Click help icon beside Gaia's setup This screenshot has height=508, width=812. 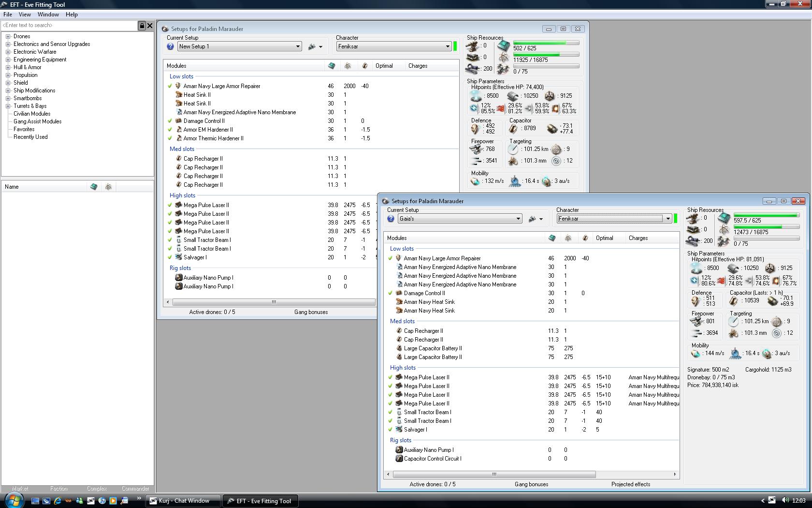pos(391,219)
